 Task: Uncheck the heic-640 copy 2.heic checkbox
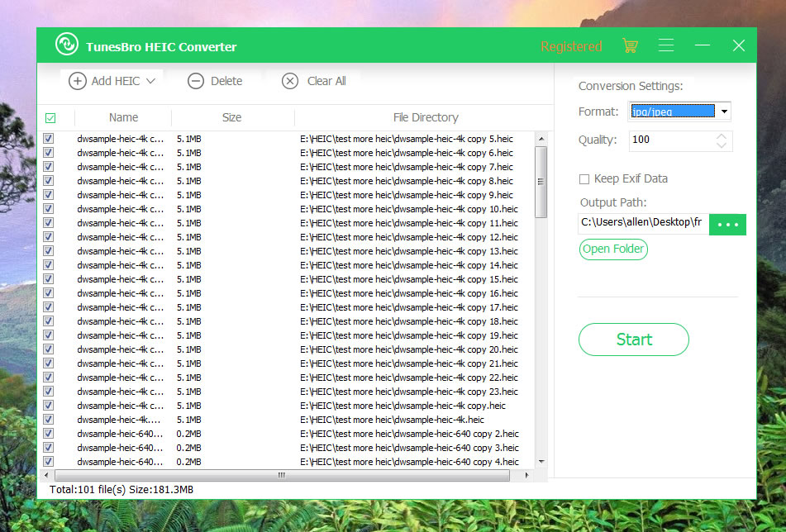click(x=48, y=434)
